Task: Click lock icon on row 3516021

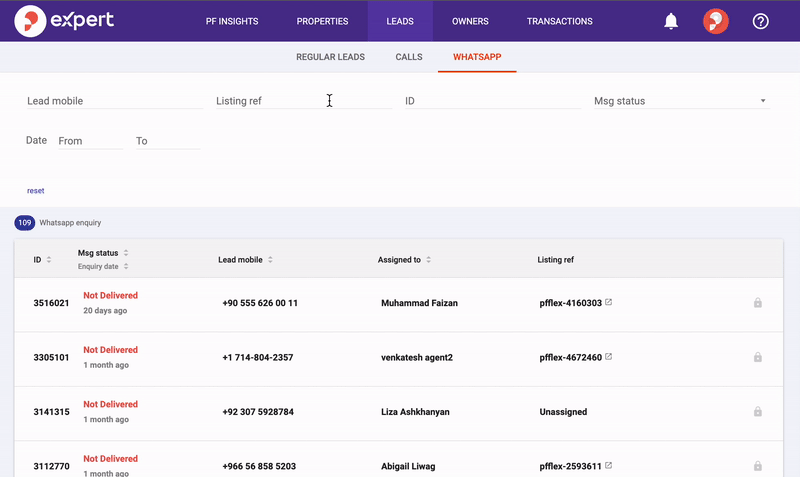Action: [757, 303]
